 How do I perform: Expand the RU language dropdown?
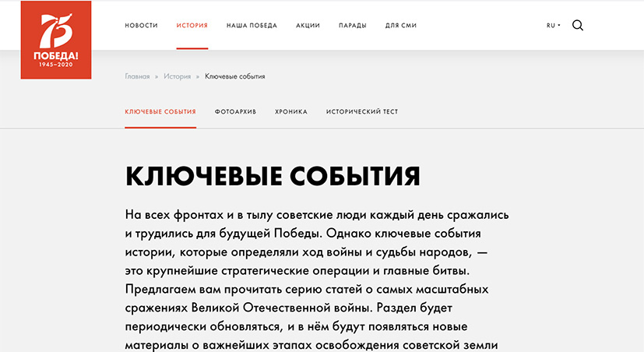553,26
